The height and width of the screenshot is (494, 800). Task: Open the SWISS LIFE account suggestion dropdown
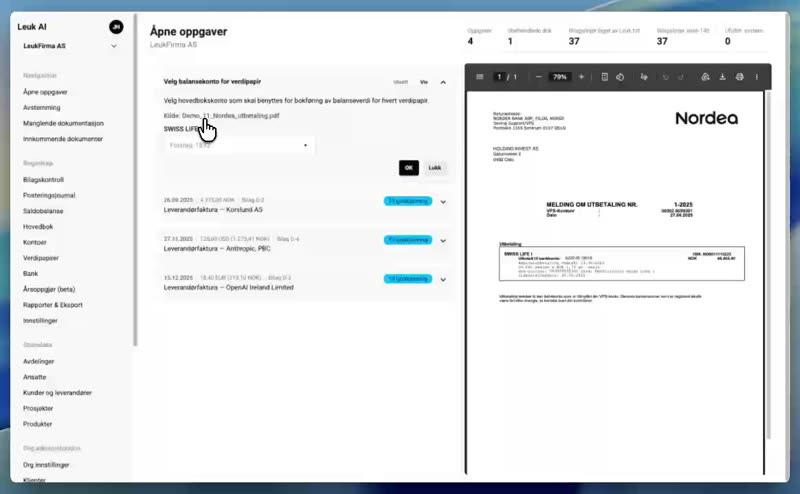tap(239, 145)
